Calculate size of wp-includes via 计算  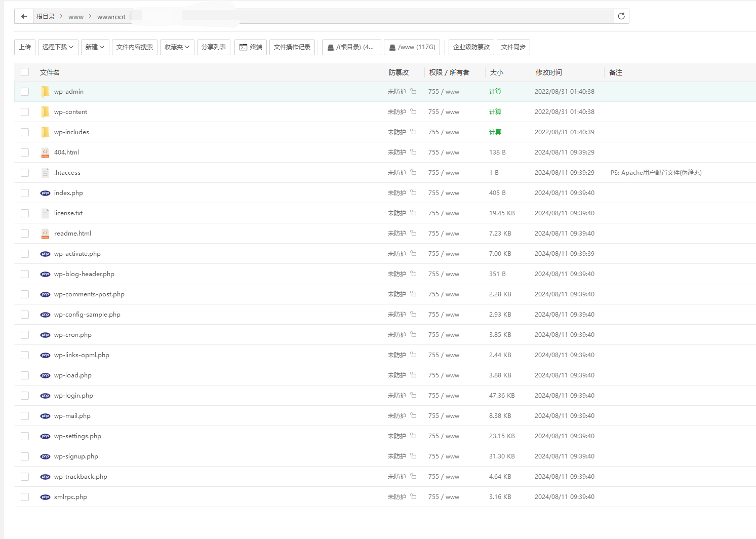495,132
